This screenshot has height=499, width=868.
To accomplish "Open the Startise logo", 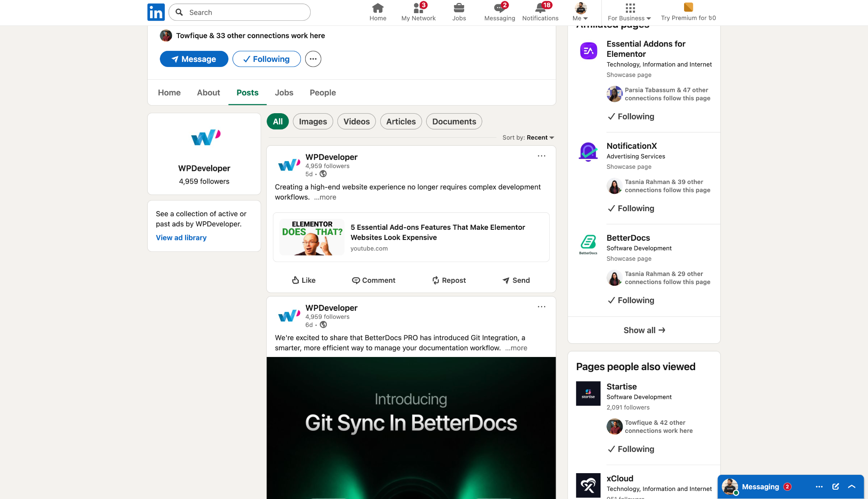I will tap(588, 393).
